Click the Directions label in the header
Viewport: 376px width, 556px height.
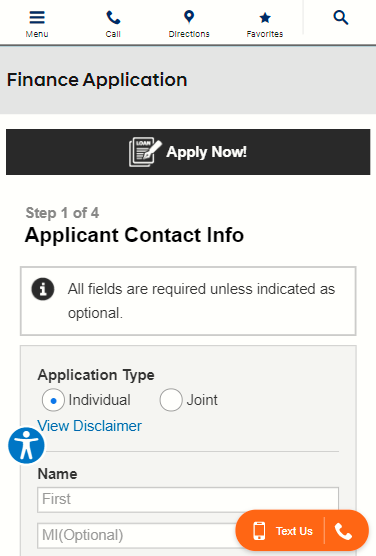189,34
